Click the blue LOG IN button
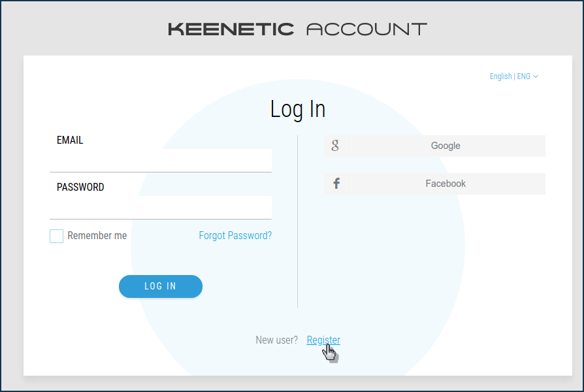Screen dimensions: 584x392 161,286
